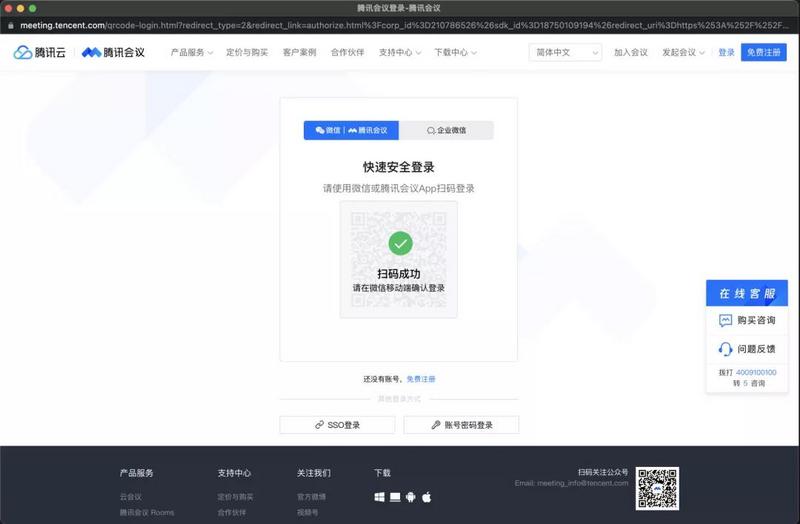Click the browser address bar URL
This screenshot has width=800, height=524.
tap(403, 25)
